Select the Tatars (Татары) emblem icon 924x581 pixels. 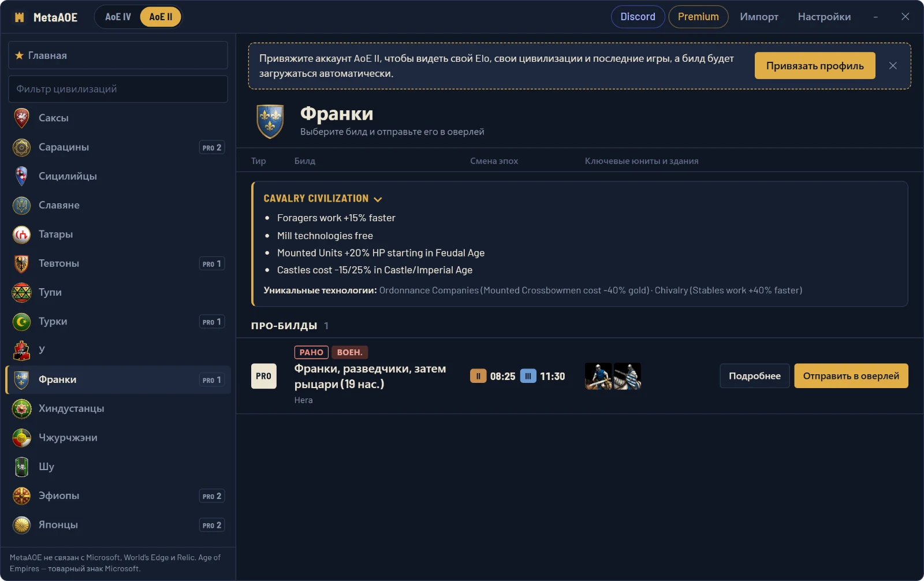tap(22, 234)
